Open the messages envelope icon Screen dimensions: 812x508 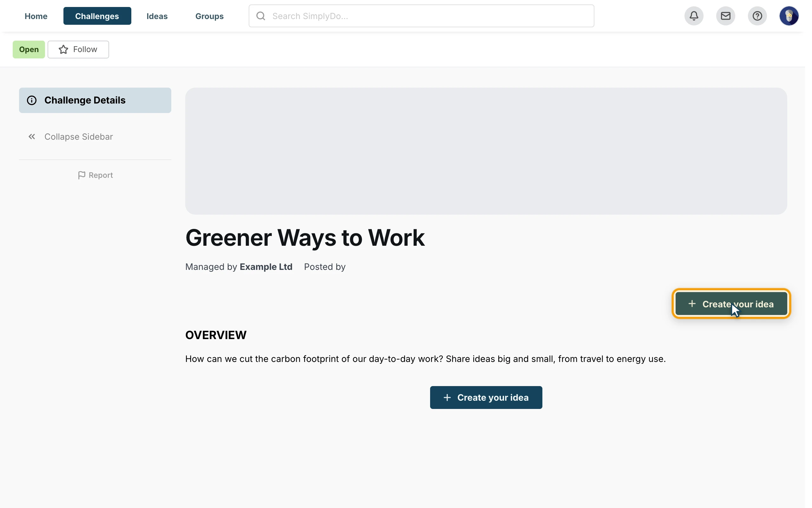click(x=725, y=16)
